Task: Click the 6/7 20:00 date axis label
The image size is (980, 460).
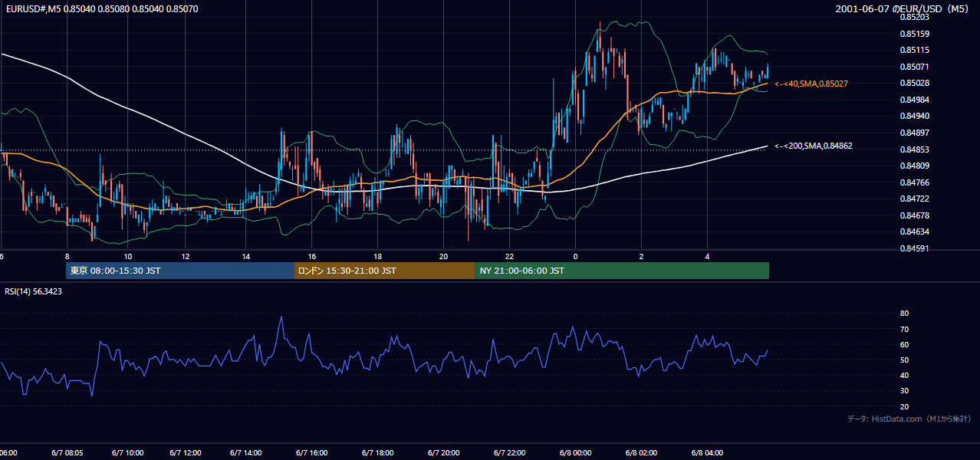Action: click(444, 453)
